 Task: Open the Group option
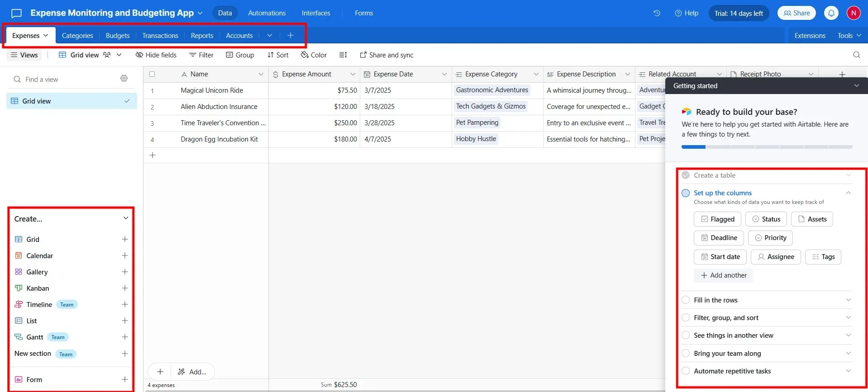click(240, 55)
